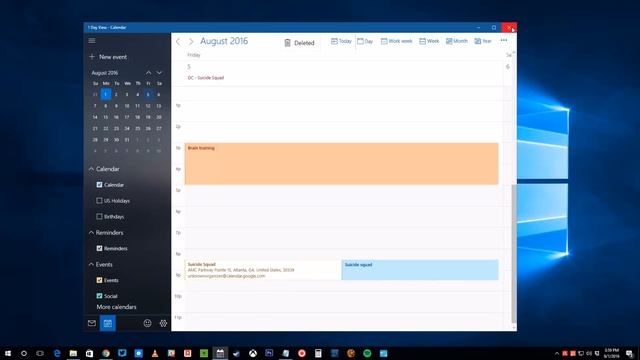This screenshot has height=360, width=640.
Task: Switch to Year view
Action: coord(483,41)
